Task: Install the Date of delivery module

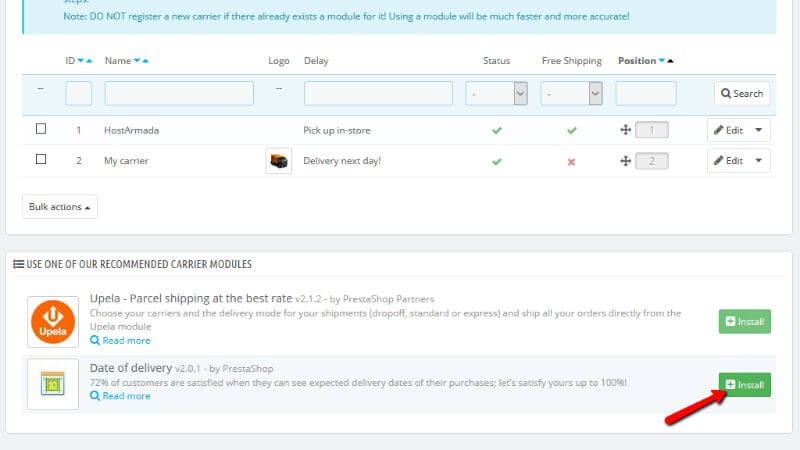Action: point(744,384)
